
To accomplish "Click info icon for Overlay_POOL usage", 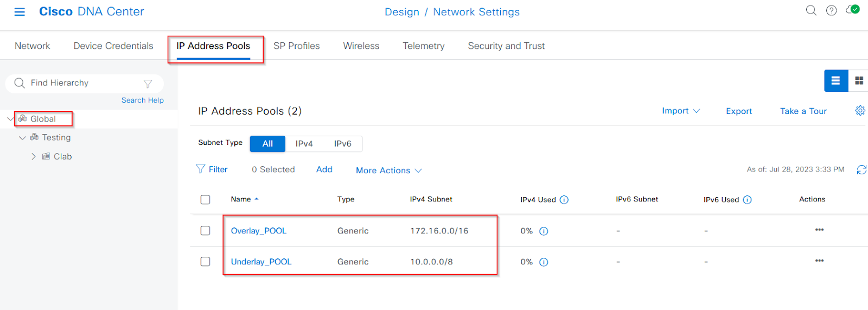I will tap(544, 231).
